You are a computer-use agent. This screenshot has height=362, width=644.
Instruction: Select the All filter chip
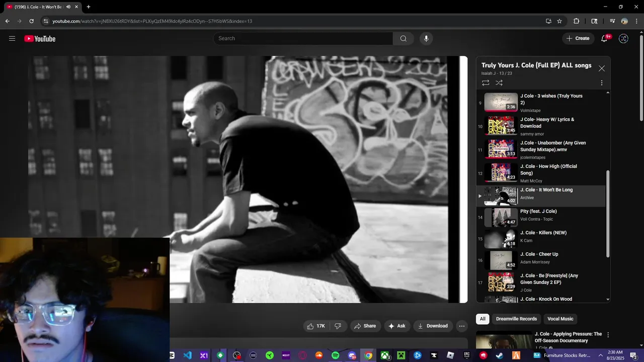[x=482, y=319]
